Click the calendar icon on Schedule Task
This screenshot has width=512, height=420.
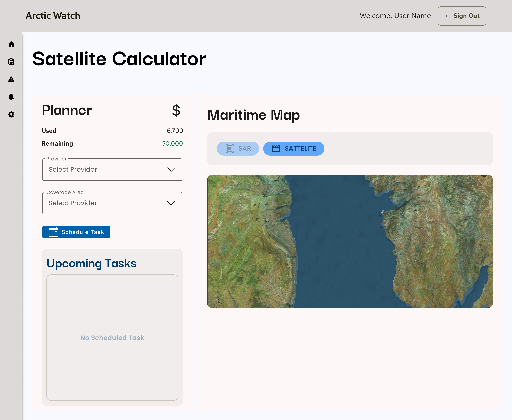tap(53, 232)
